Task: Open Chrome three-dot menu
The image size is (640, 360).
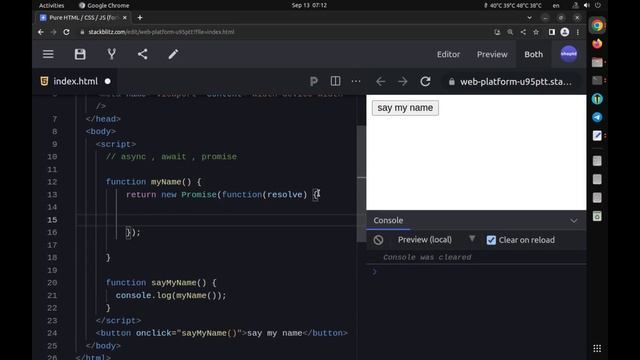Action: coord(578,32)
